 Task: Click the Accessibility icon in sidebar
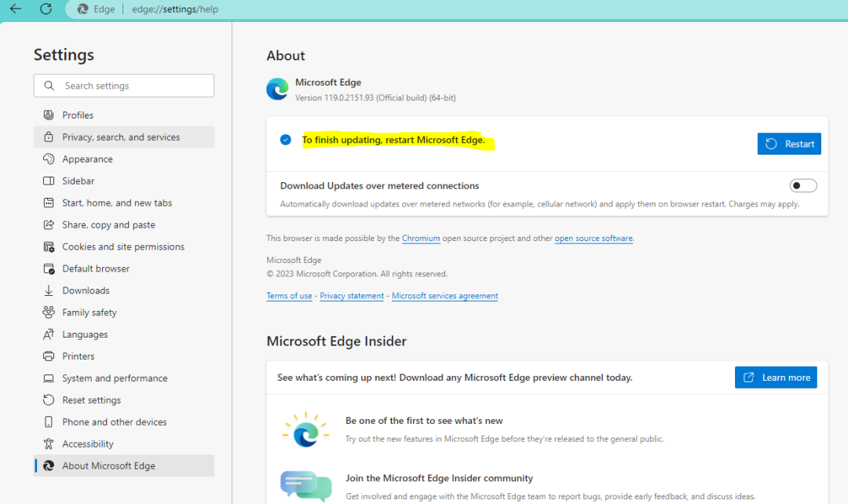click(49, 444)
